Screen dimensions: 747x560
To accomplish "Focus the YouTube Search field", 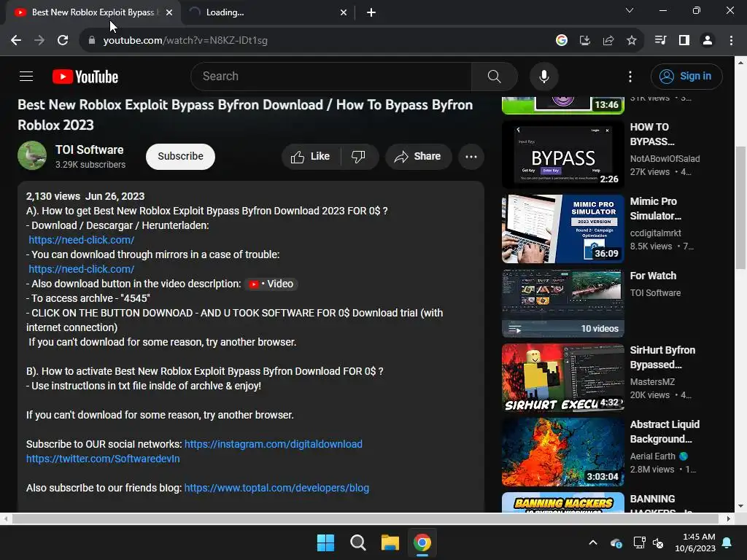I will (331, 76).
